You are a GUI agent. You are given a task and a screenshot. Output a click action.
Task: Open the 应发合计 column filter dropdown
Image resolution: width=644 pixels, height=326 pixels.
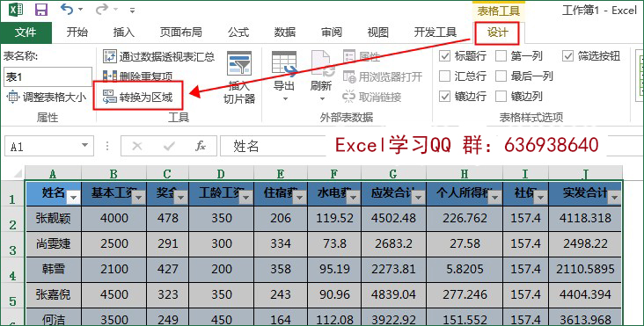(x=419, y=198)
